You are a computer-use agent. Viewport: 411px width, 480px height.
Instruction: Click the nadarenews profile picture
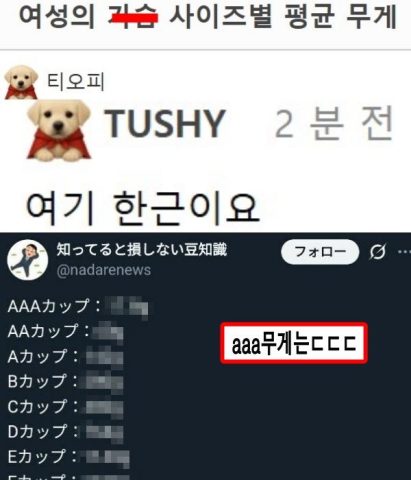28,260
